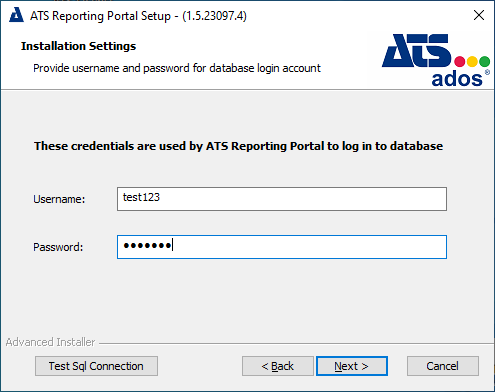Close the ATS Reporting Portal Setup window
The height and width of the screenshot is (392, 495).
click(479, 15)
